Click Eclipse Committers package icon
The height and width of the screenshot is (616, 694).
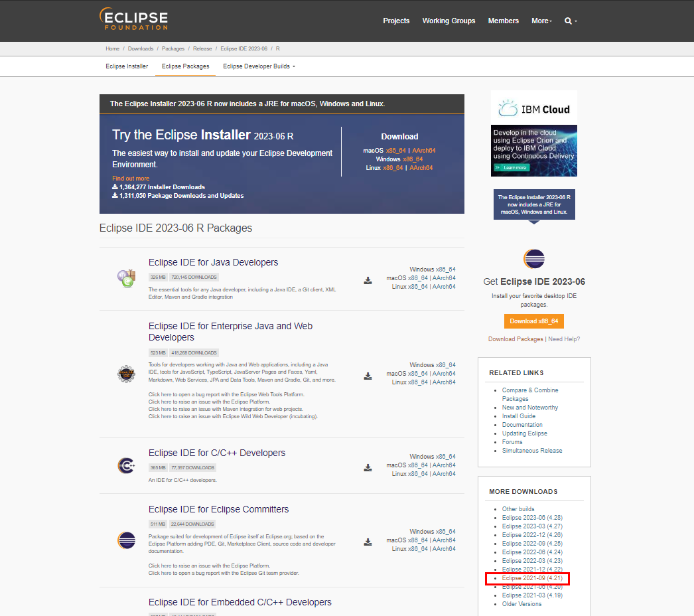(126, 540)
